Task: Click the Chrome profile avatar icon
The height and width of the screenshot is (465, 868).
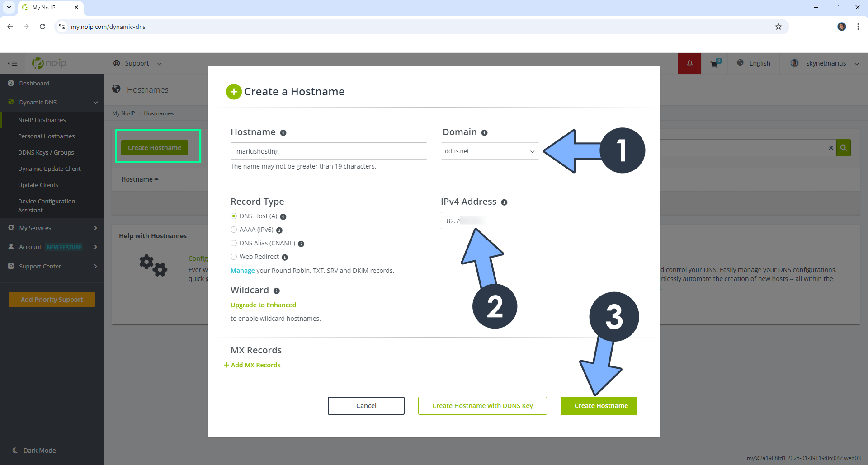Action: click(842, 27)
